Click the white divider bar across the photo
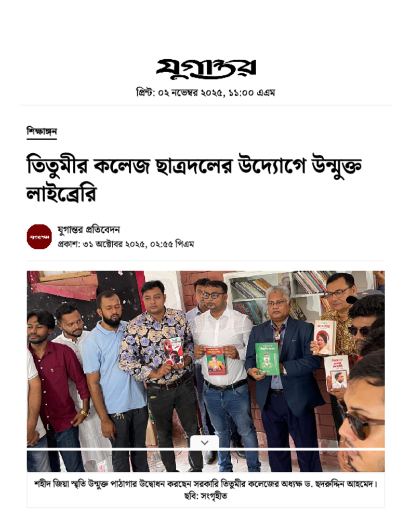Viewport: 411px width, 532px height. pyautogui.click(x=206, y=449)
